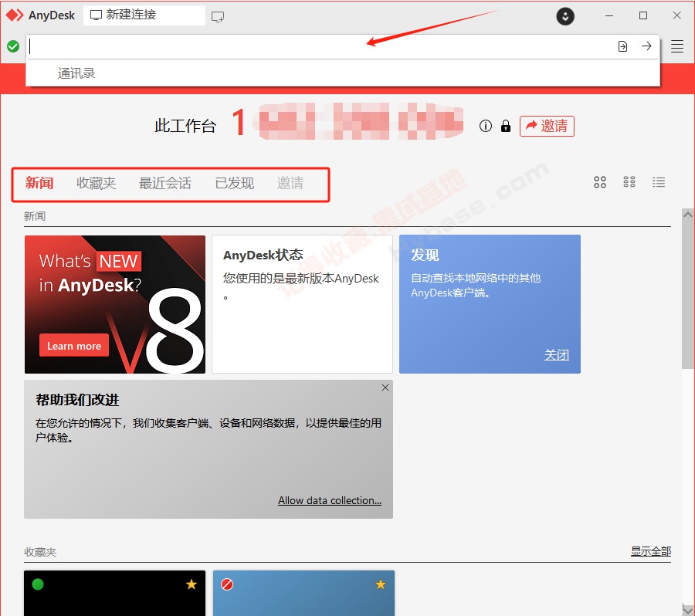Click the AnyDesk logo icon
Image resolution: width=695 pixels, height=616 pixels.
tap(15, 15)
